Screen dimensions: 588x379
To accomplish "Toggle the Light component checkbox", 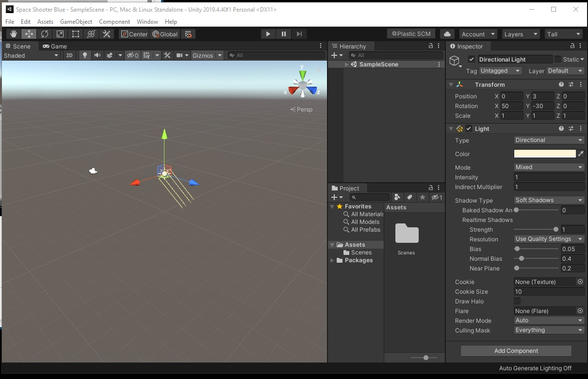I will coord(469,128).
